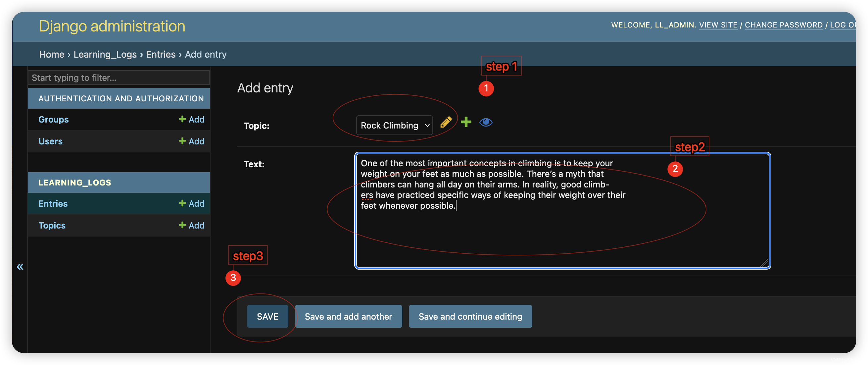Click the Add link next to Groups
Image resolution: width=868 pixels, height=365 pixels.
tap(192, 119)
